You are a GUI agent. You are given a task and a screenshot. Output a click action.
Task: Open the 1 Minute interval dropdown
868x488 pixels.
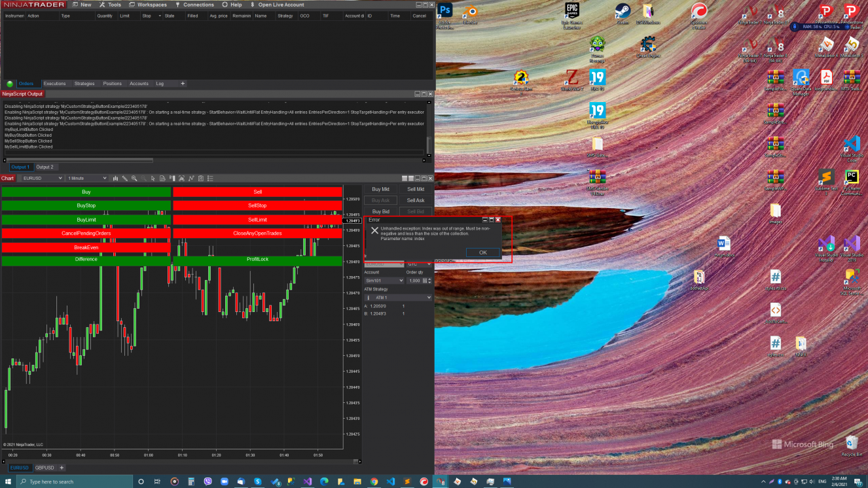(87, 178)
